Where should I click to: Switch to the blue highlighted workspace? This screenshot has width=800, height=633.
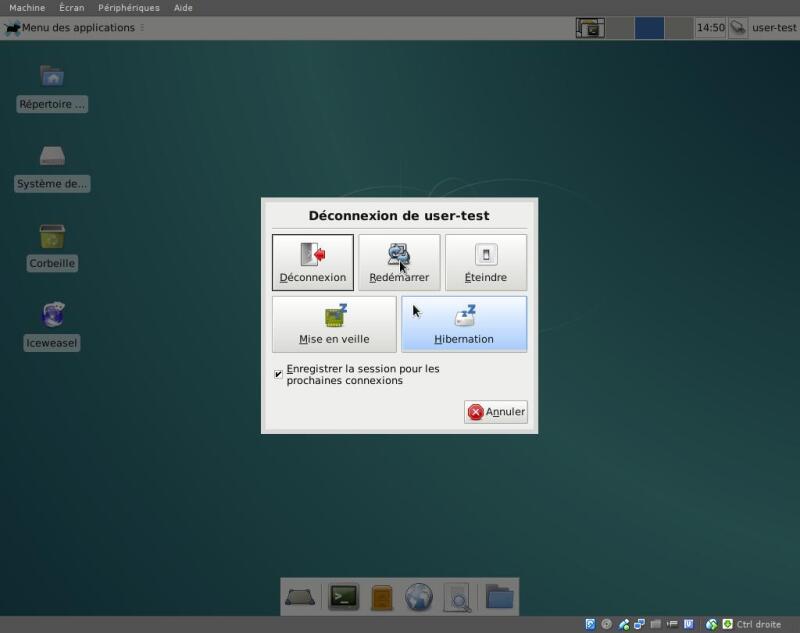[649, 28]
